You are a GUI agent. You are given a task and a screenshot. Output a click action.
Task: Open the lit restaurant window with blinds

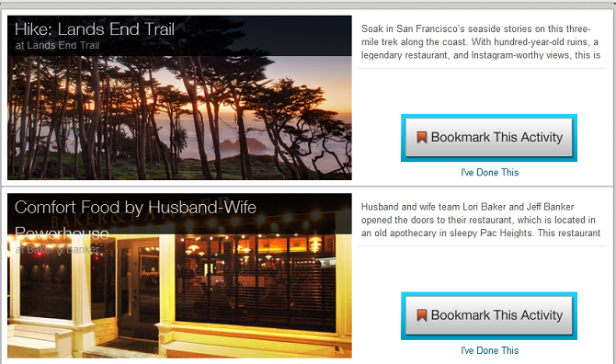coord(256,283)
